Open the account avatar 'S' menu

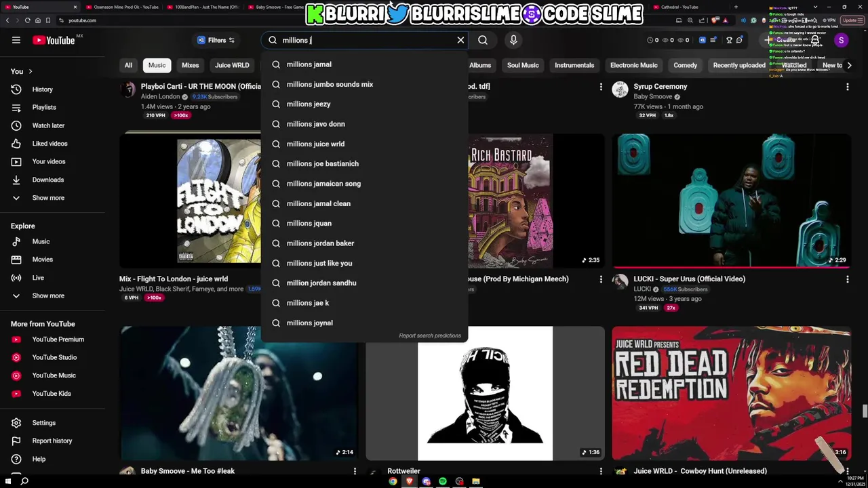coord(841,40)
